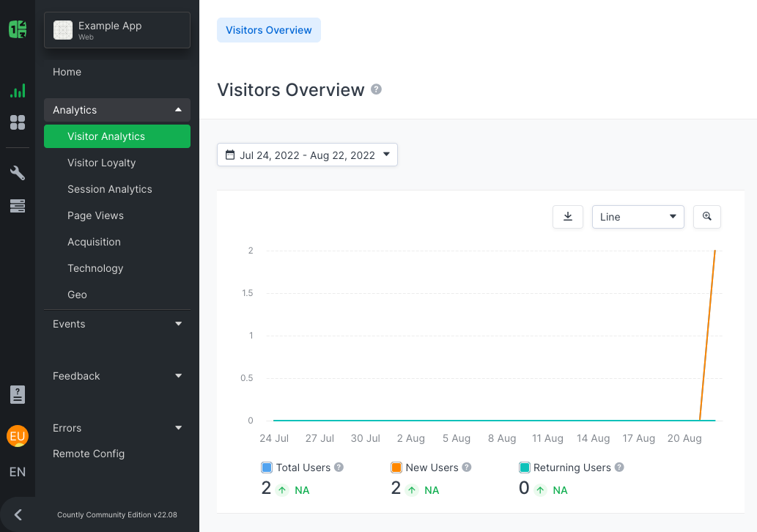Open the management wrench icon

click(18, 173)
